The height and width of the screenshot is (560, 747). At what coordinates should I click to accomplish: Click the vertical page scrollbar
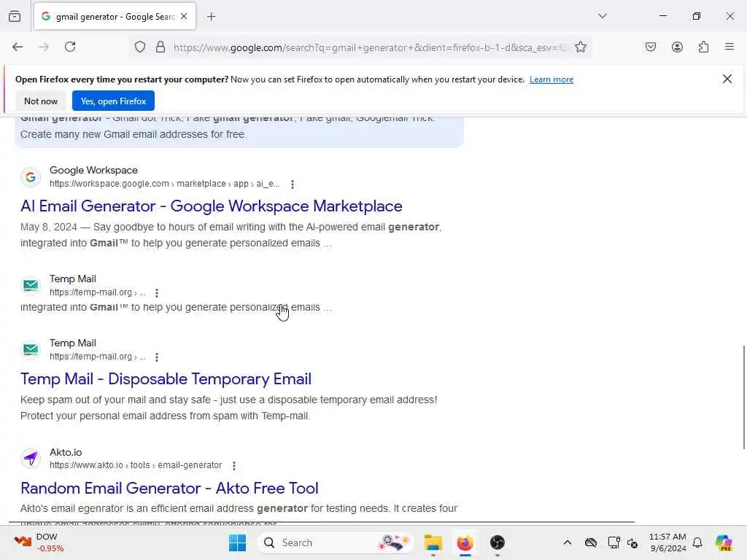tap(743, 397)
